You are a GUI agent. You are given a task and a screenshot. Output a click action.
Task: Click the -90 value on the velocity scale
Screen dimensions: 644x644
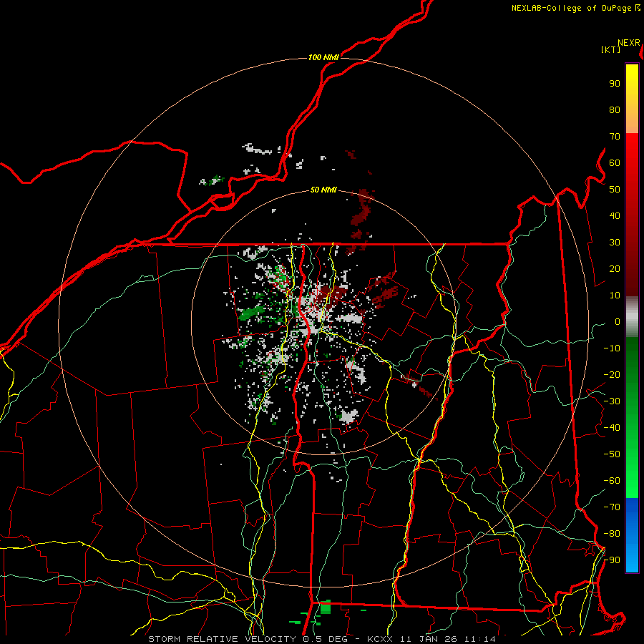click(x=612, y=560)
